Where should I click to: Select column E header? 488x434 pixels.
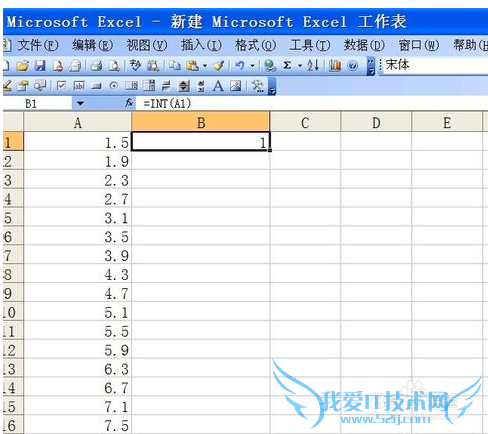tap(447, 123)
